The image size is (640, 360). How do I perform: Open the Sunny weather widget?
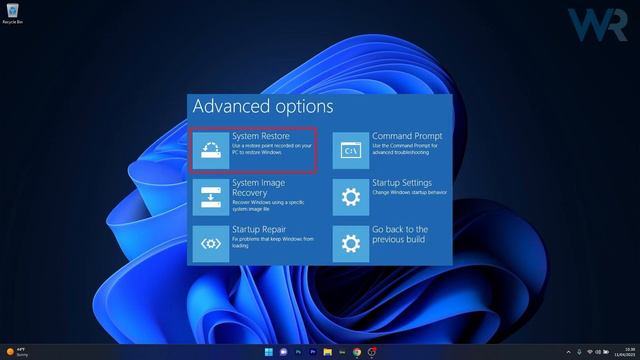coord(17,352)
